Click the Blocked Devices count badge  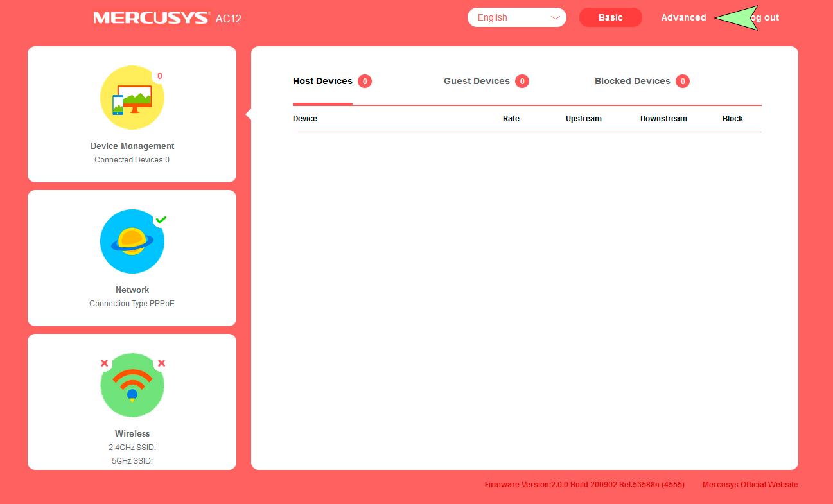[x=683, y=81]
